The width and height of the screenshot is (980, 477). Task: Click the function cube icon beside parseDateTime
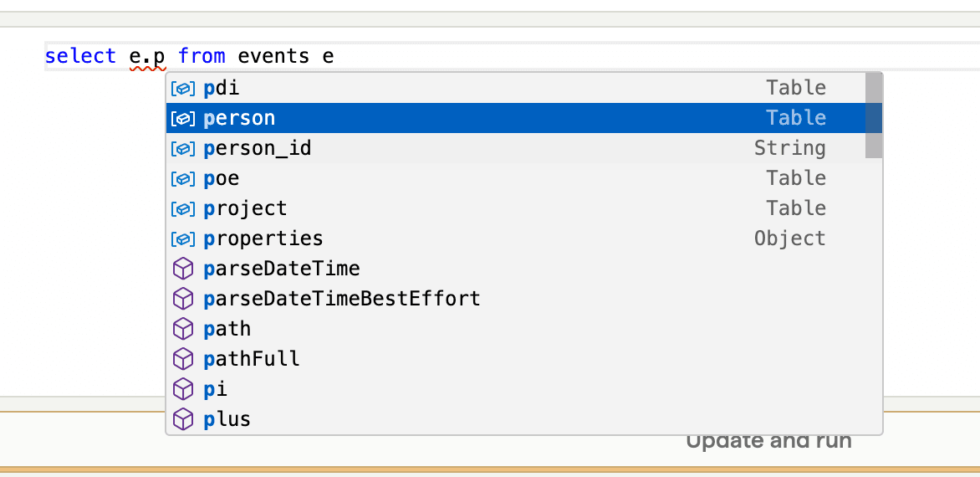182,269
